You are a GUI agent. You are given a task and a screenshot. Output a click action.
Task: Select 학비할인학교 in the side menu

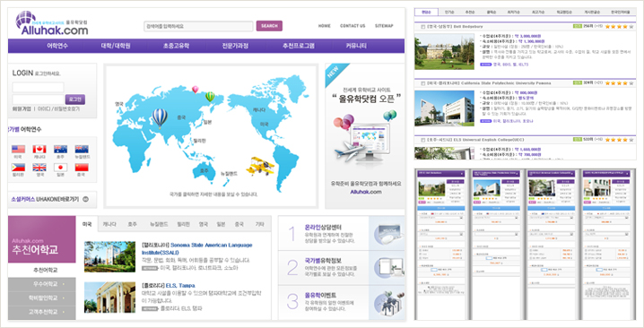click(42, 298)
